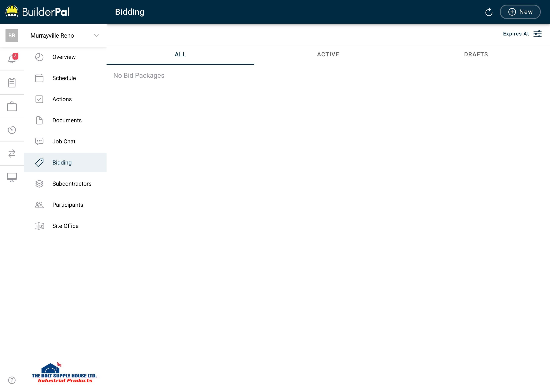Switch to the DRAFTS tab
This screenshot has width=550, height=392.
click(476, 54)
